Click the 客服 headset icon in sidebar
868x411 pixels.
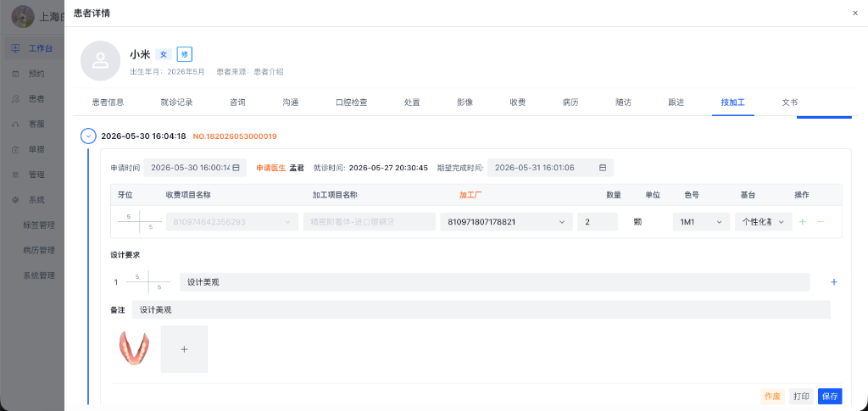(15, 124)
